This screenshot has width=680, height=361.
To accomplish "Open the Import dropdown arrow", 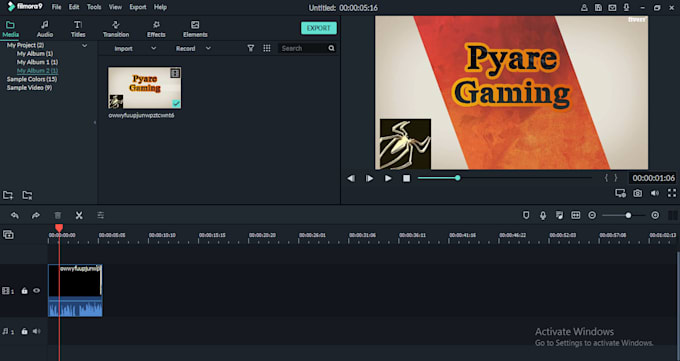I will [x=154, y=48].
